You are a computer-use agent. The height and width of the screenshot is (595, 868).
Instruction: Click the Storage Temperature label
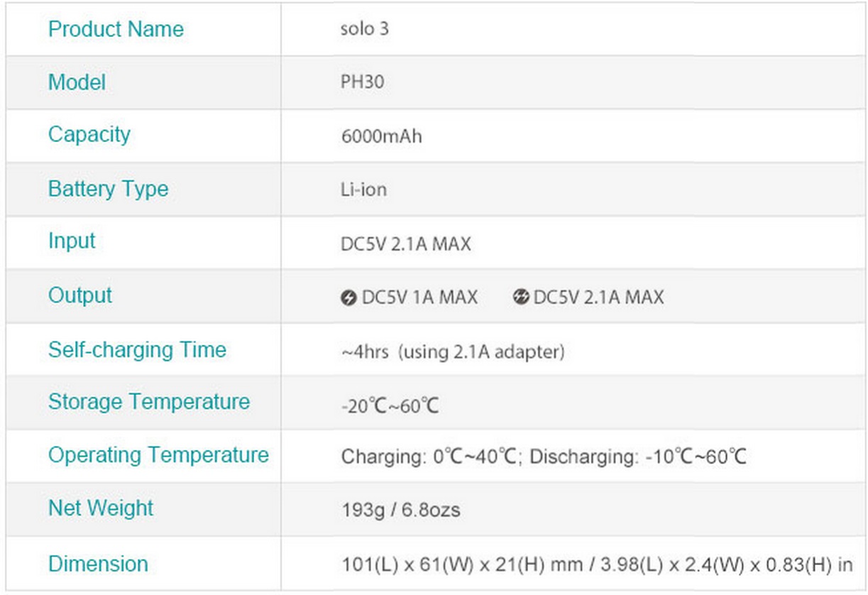149,402
